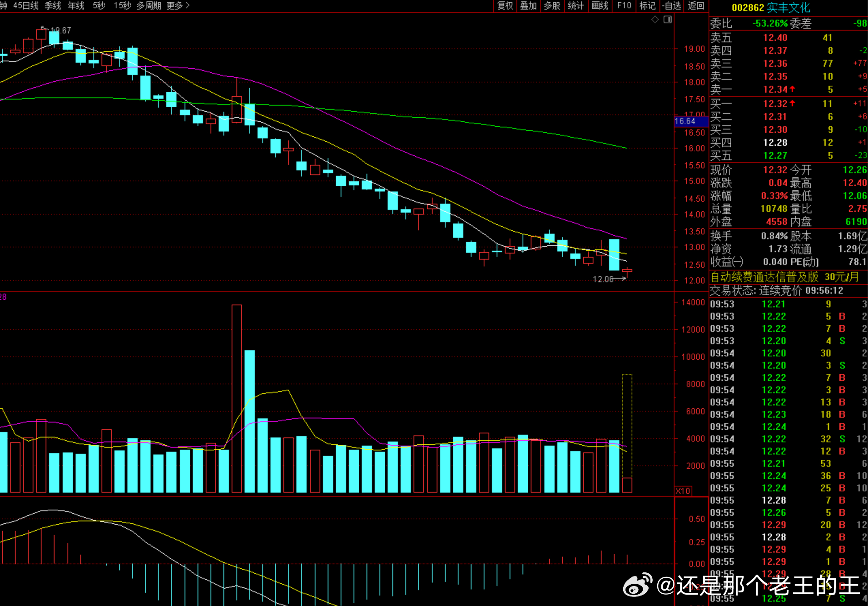Toggle 叠加 overlay mode
Screen dimensions: 868x606
pyautogui.click(x=528, y=5)
